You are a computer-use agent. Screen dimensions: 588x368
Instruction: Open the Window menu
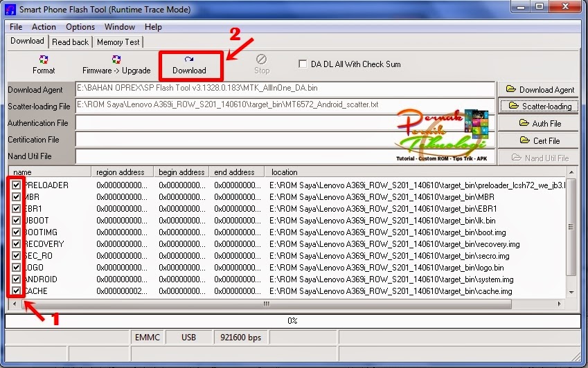click(x=120, y=27)
